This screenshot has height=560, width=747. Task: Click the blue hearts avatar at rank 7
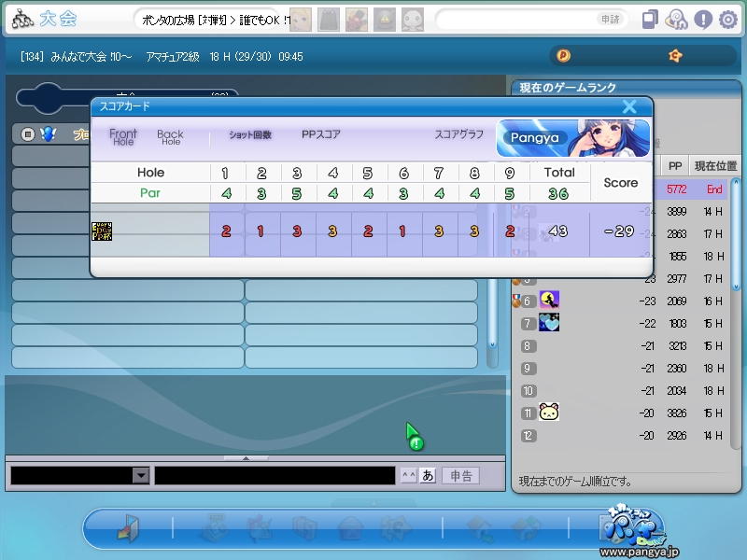pyautogui.click(x=549, y=322)
